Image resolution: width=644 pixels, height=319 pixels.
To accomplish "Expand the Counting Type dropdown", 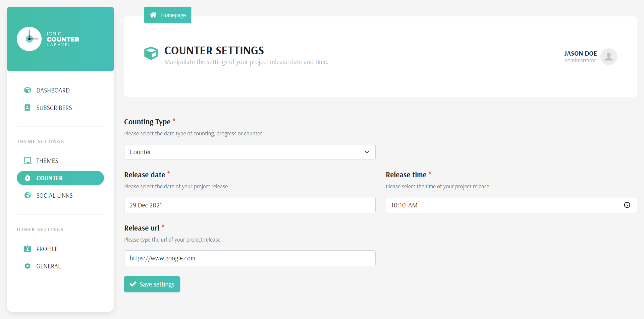I will point(250,152).
